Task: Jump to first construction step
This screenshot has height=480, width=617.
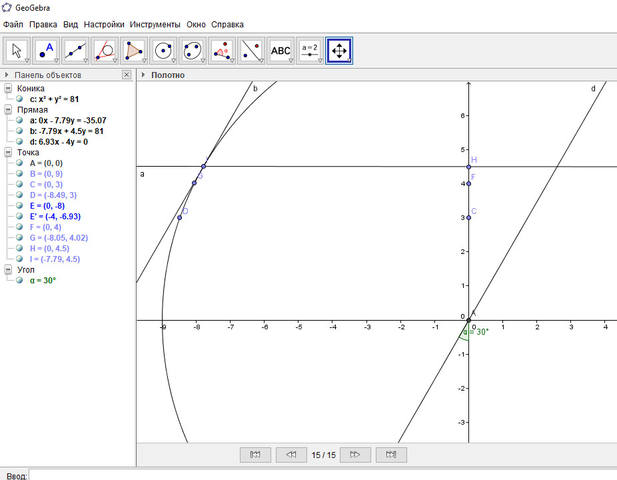Action: (255, 454)
